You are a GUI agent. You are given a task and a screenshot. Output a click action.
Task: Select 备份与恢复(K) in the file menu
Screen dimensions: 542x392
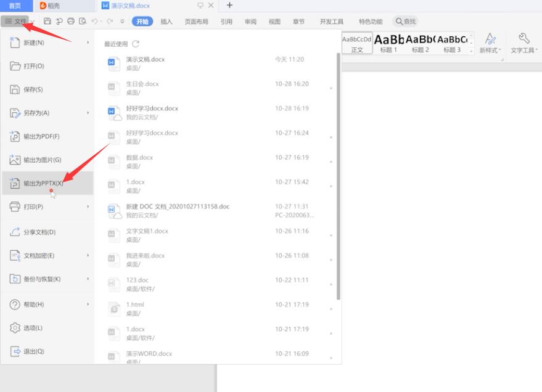click(x=47, y=279)
